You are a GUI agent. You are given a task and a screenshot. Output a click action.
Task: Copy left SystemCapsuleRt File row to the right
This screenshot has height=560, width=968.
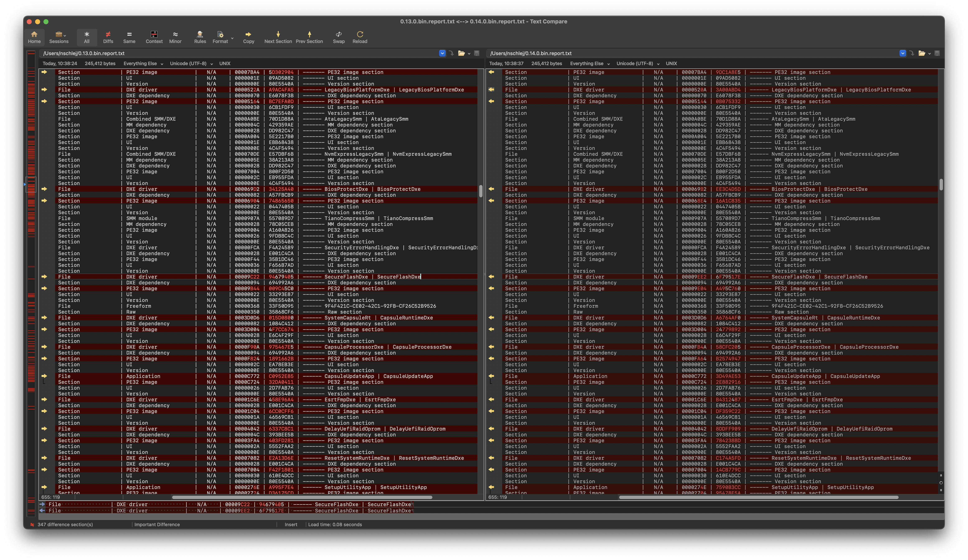coord(44,318)
